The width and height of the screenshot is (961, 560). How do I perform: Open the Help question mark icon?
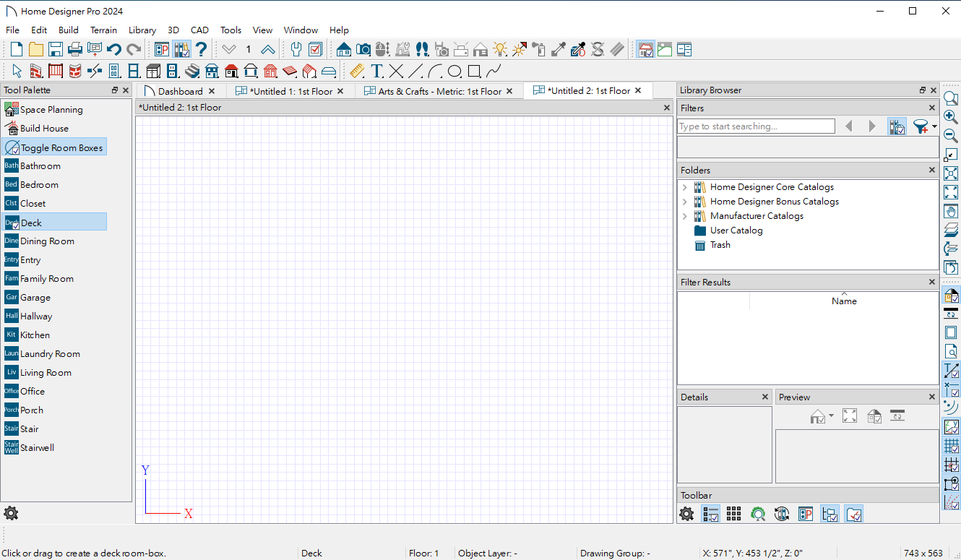(x=202, y=49)
